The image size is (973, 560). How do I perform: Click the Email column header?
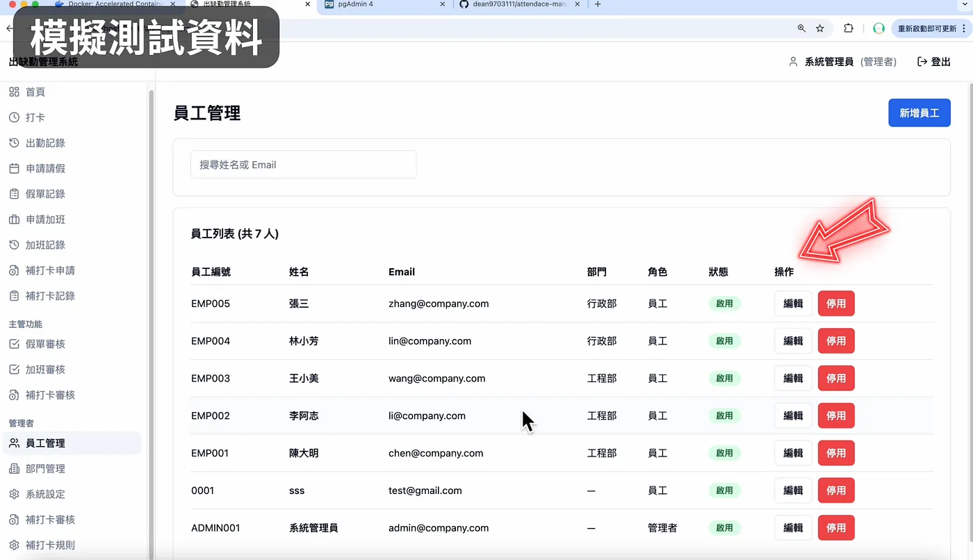pyautogui.click(x=402, y=272)
